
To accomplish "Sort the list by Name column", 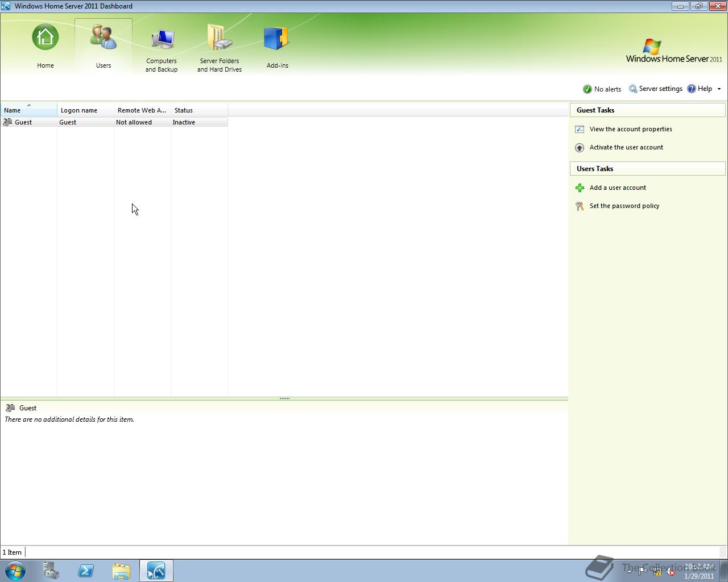I will pyautogui.click(x=29, y=110).
